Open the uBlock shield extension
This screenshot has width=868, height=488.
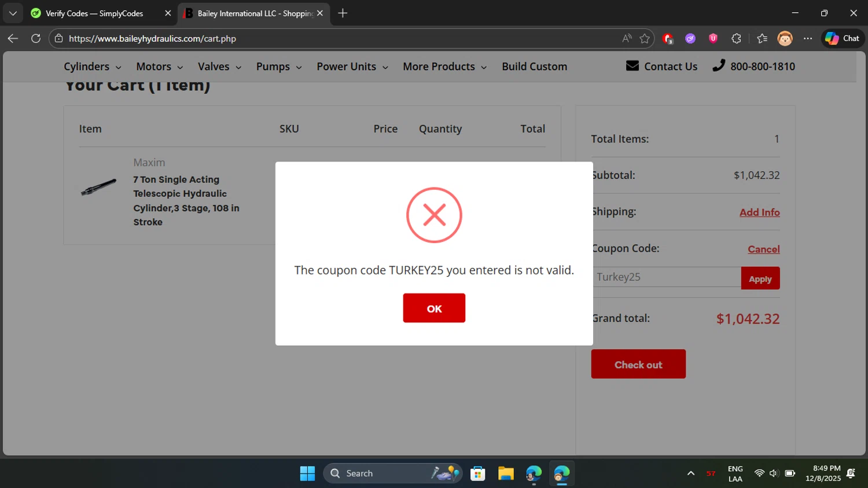tap(713, 38)
